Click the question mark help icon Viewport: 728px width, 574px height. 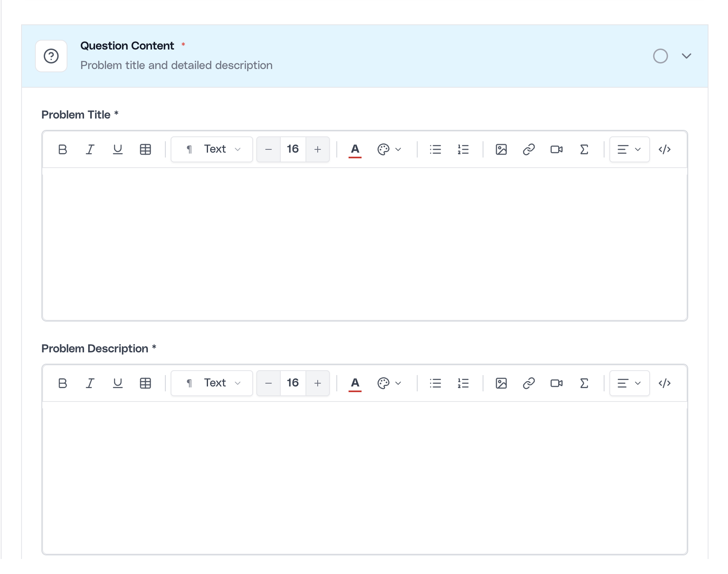click(x=51, y=56)
